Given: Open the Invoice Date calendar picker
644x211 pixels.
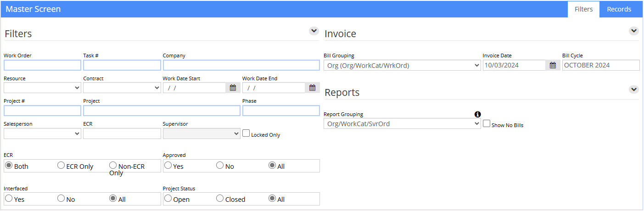Looking at the screenshot, I should coord(553,65).
